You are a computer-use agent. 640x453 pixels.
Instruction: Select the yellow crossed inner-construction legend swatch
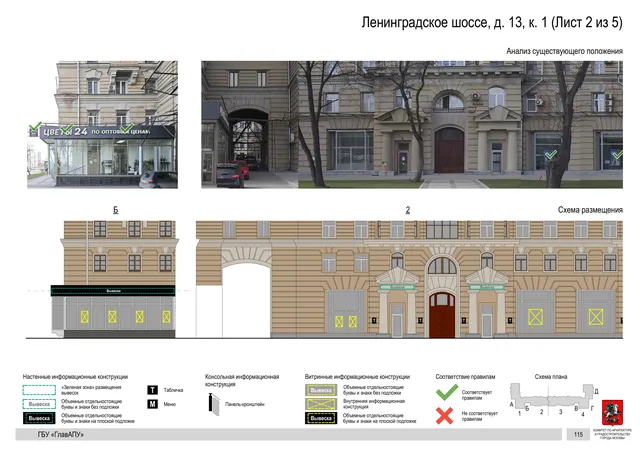(x=321, y=404)
